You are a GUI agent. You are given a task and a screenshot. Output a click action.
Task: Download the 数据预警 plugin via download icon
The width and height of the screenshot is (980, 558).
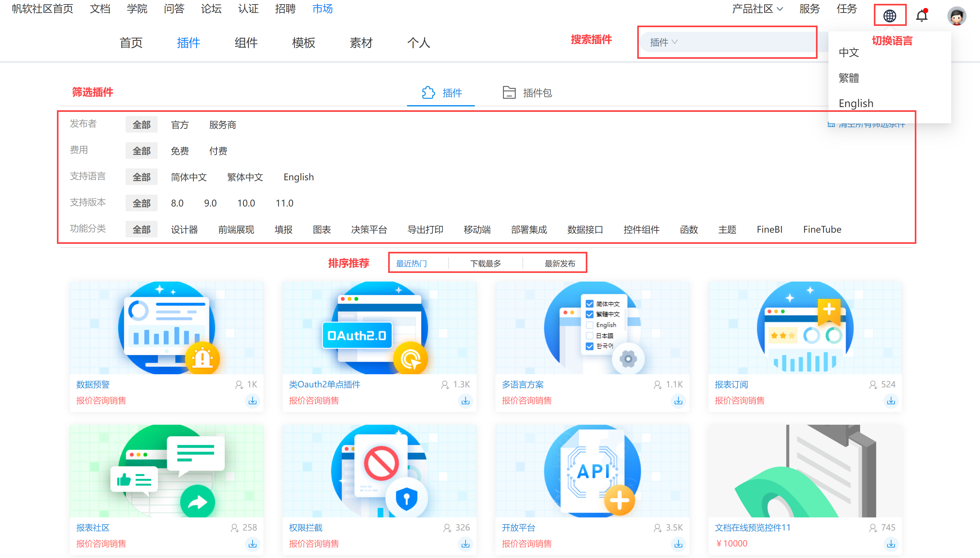252,401
